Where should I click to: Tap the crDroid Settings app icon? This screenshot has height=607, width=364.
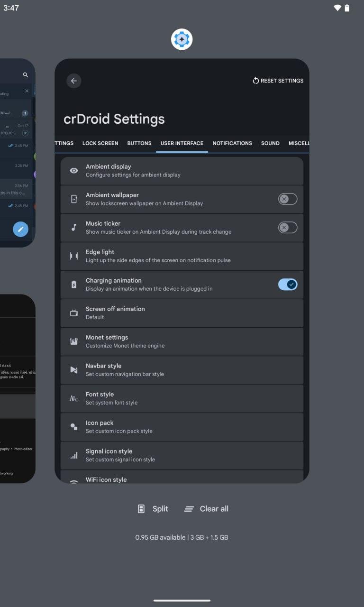coord(182,39)
